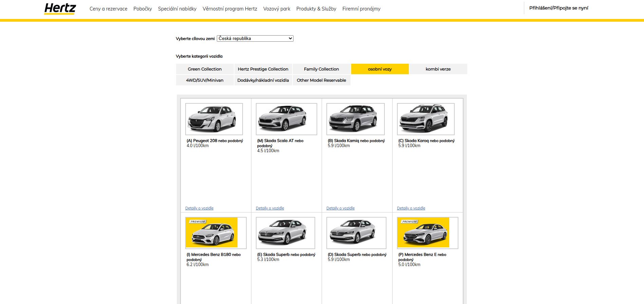The height and width of the screenshot is (304, 644).
Task: Click the Peugeot 208 car image
Action: point(214,119)
